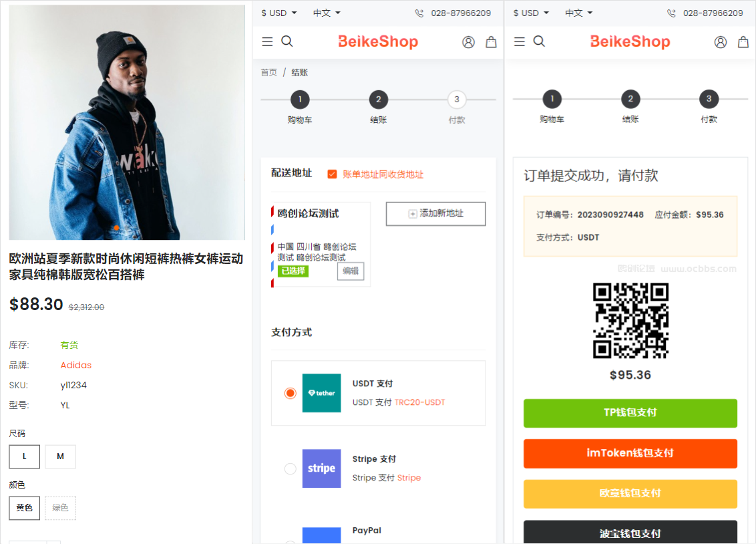Open shopping bag icon in payment panel

[743, 42]
